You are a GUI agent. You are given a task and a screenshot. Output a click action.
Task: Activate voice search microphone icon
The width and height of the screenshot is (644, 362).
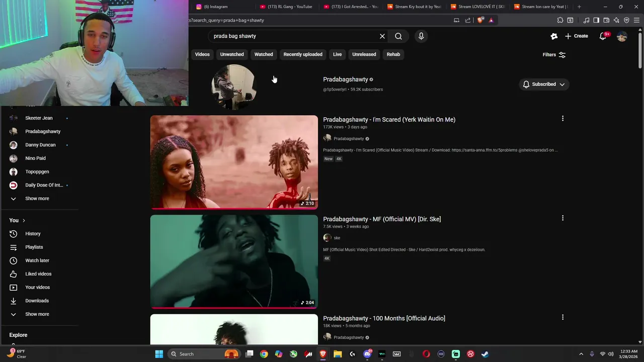click(421, 36)
